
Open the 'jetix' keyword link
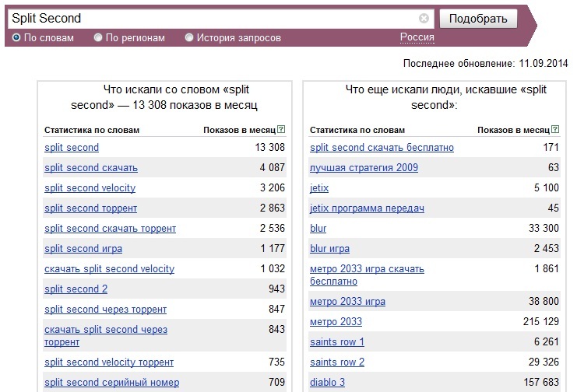(x=319, y=188)
